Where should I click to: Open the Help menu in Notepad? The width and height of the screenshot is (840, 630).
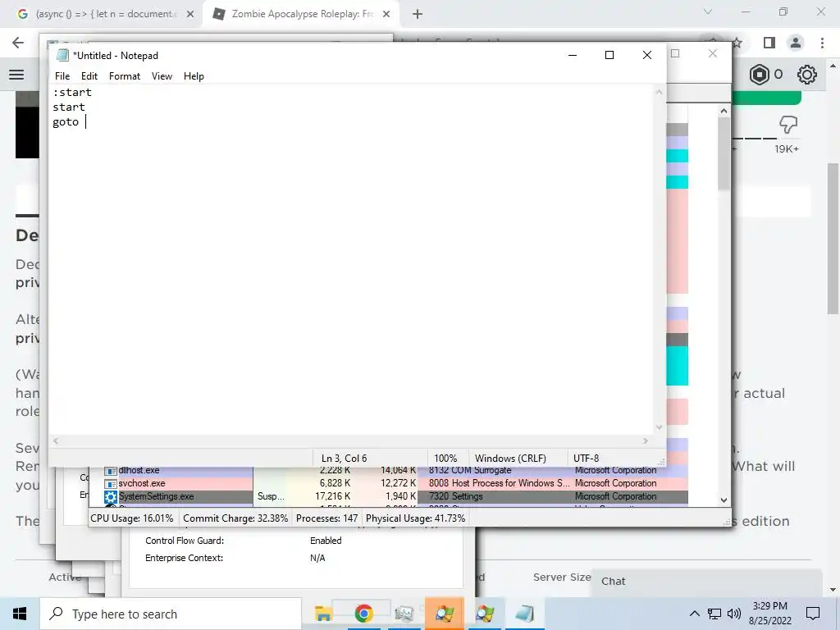tap(194, 76)
